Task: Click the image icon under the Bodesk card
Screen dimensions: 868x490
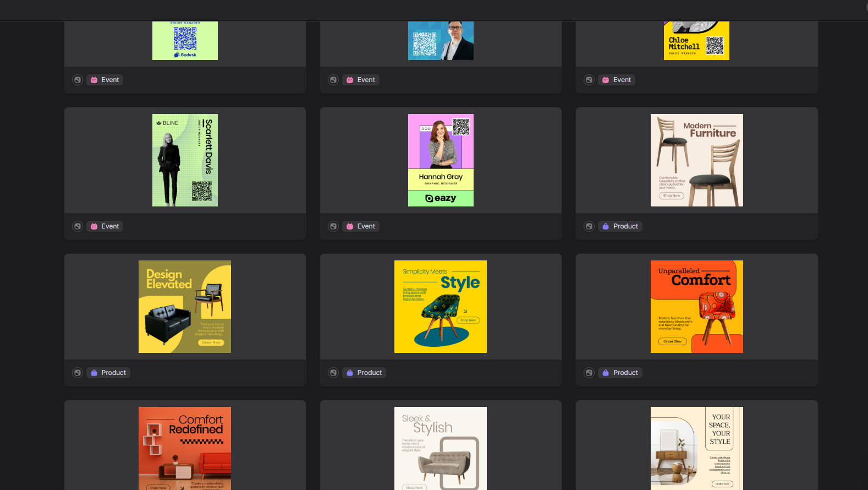Action: click(78, 80)
